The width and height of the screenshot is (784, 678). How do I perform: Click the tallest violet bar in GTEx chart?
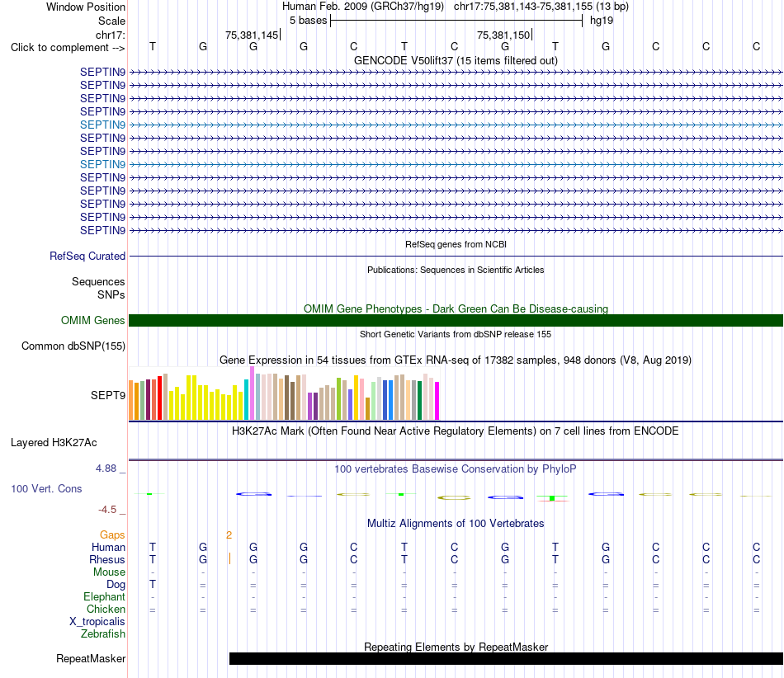[x=252, y=393]
